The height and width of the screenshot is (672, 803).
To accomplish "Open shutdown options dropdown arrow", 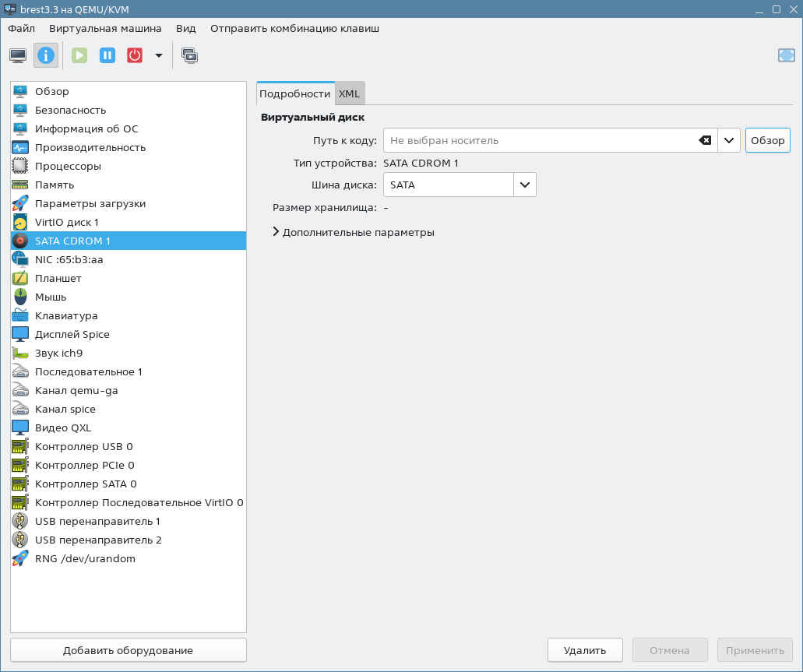I will (x=159, y=55).
